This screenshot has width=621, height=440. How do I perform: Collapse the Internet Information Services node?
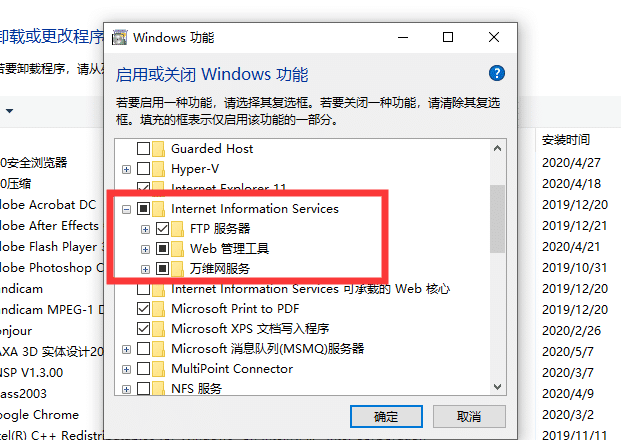[x=126, y=209]
